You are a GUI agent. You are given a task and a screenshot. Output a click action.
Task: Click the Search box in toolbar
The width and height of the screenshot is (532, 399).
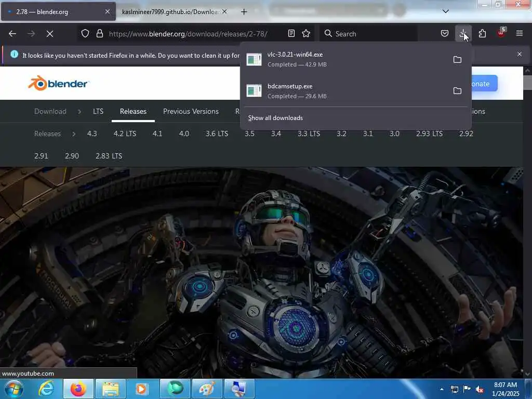[368, 34]
